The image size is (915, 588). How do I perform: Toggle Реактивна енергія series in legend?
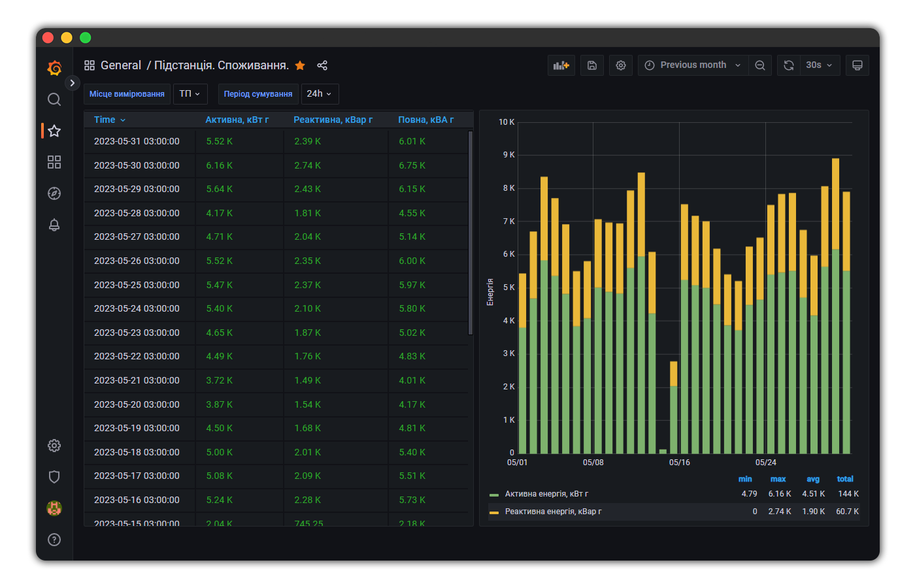click(553, 512)
